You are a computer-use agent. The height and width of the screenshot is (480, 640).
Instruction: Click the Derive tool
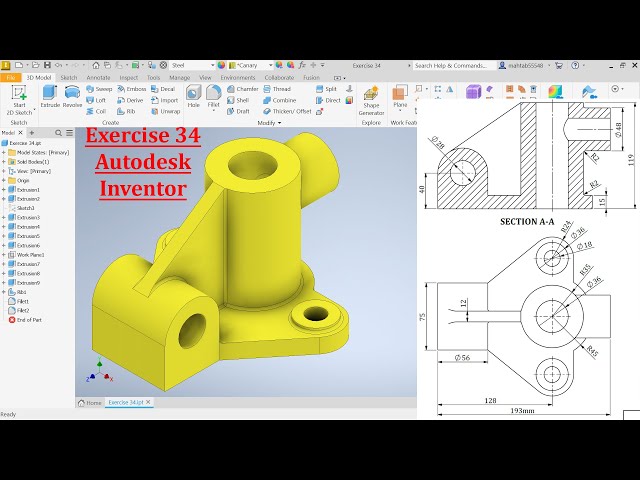(x=130, y=100)
